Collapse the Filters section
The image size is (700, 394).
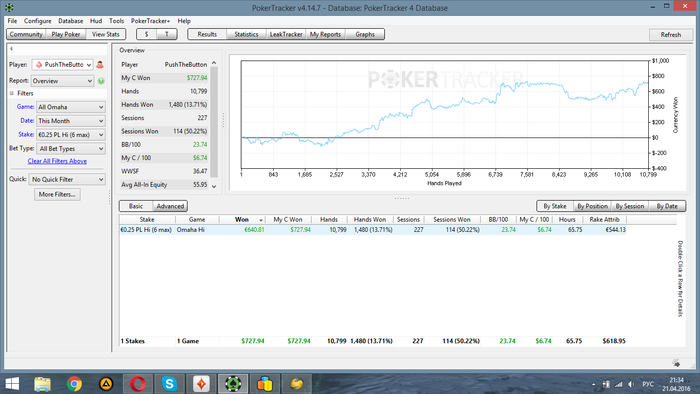pyautogui.click(x=12, y=93)
